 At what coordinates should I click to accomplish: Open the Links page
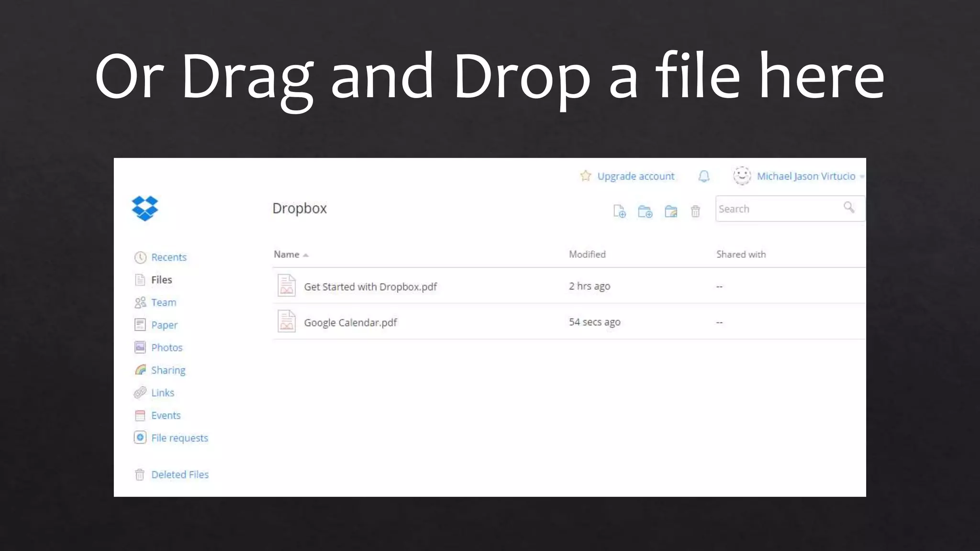(x=163, y=393)
